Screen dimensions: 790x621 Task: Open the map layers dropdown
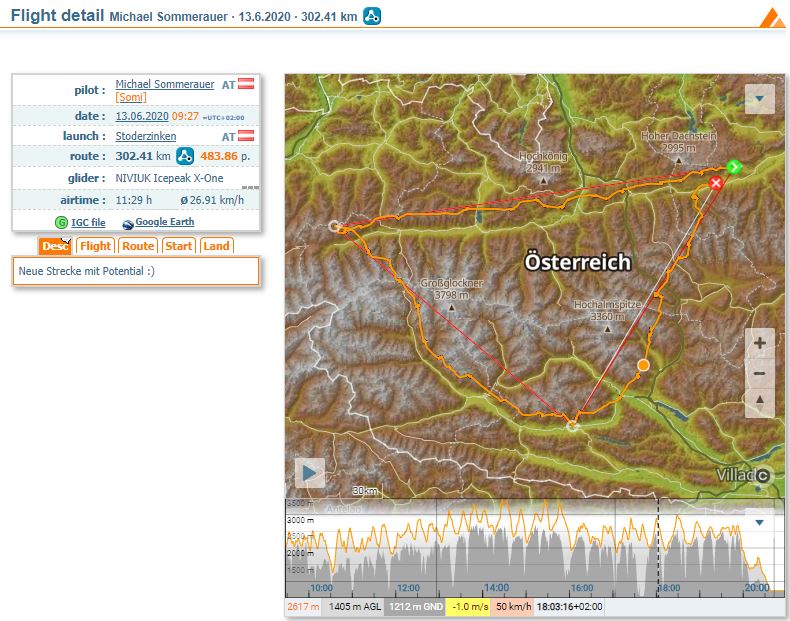pos(759,99)
